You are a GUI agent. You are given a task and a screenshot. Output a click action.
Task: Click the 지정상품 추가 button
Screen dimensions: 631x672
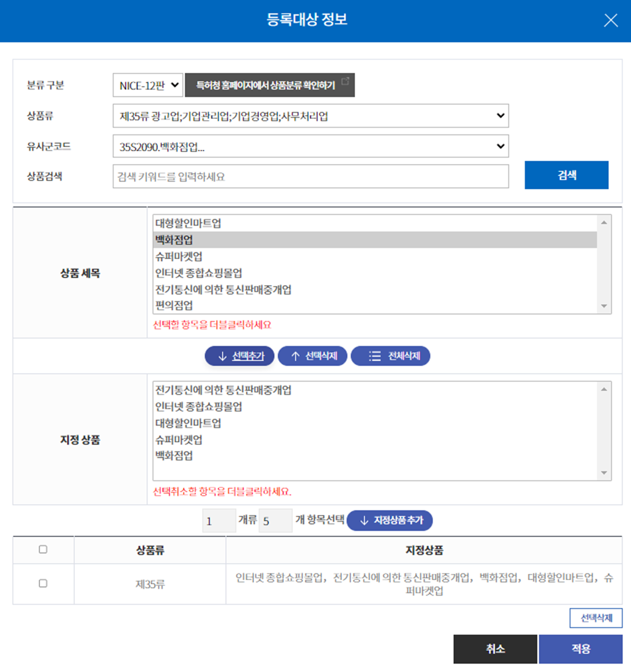[x=390, y=521]
